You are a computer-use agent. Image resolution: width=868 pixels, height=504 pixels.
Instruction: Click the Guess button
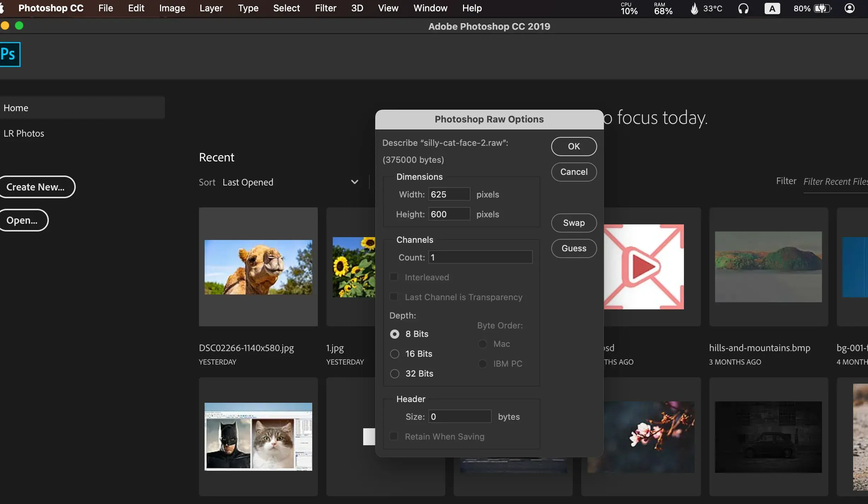574,248
